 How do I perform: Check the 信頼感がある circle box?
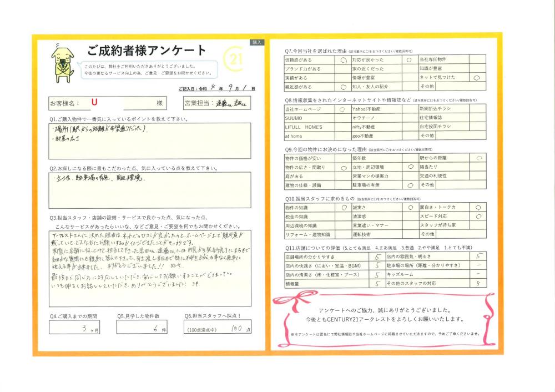tap(342, 59)
